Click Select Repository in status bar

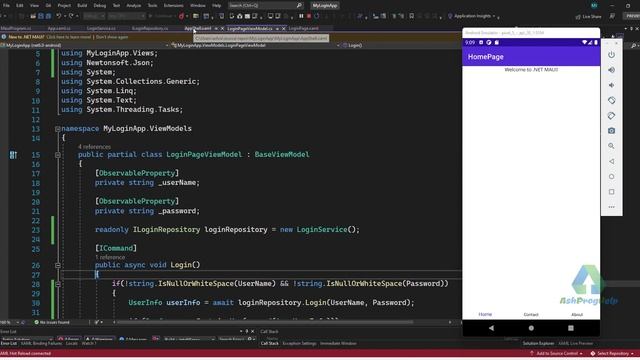coord(612,353)
